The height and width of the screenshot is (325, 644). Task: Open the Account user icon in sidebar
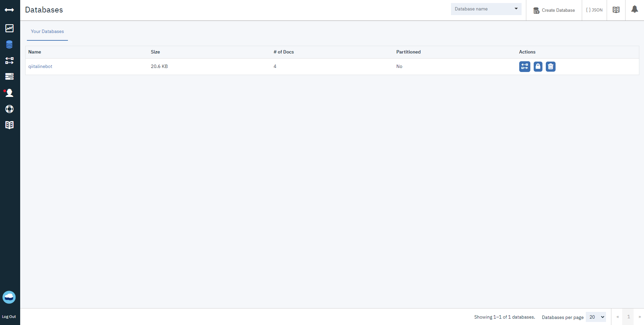pyautogui.click(x=9, y=93)
